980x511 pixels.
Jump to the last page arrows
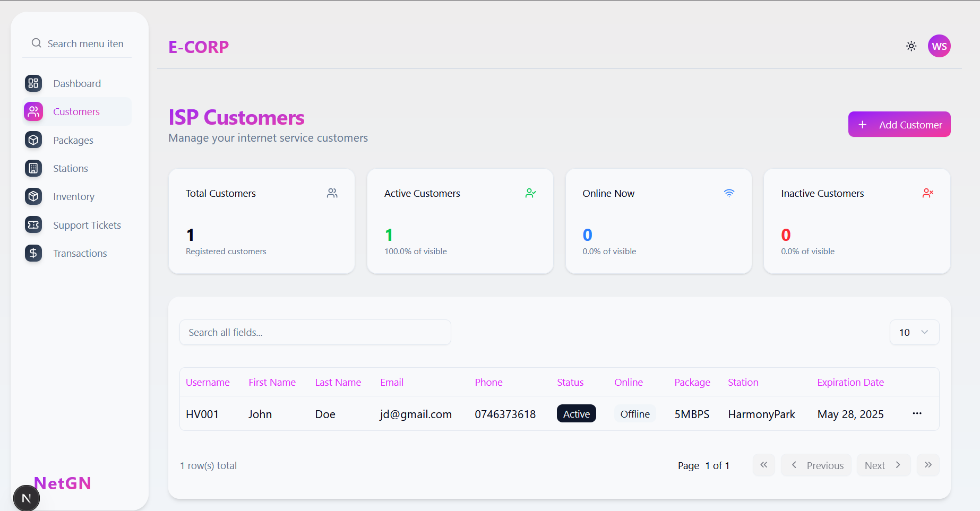(927, 465)
